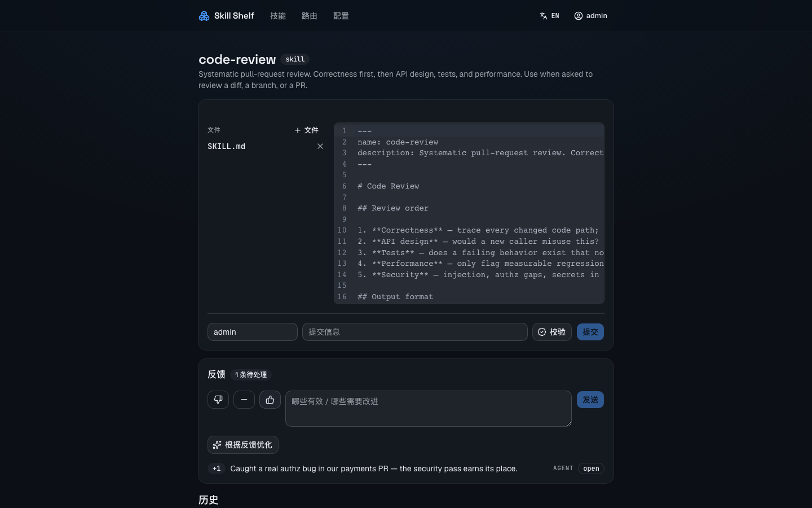Click the 'Caught a real authz bug' feedback text
Screen dimensions: 812x508
374,468
